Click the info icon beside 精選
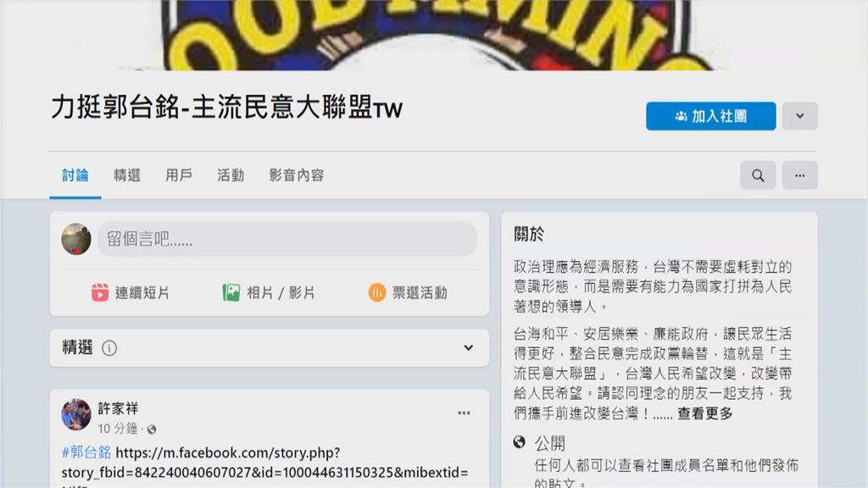Screen dimensions: 868x488 [x=109, y=348]
